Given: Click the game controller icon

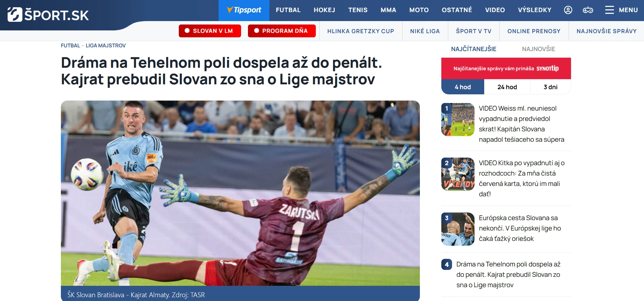Looking at the screenshot, I should coord(588,10).
